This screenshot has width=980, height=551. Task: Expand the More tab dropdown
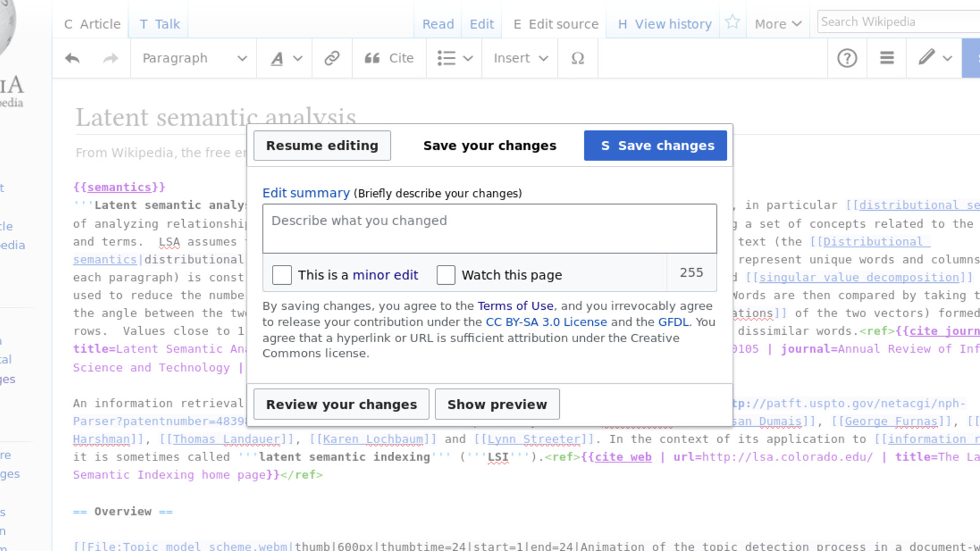777,24
